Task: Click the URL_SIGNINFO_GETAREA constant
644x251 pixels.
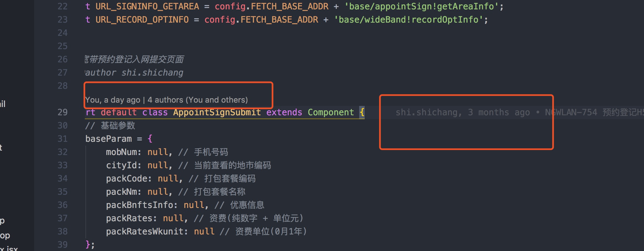Action: tap(147, 6)
